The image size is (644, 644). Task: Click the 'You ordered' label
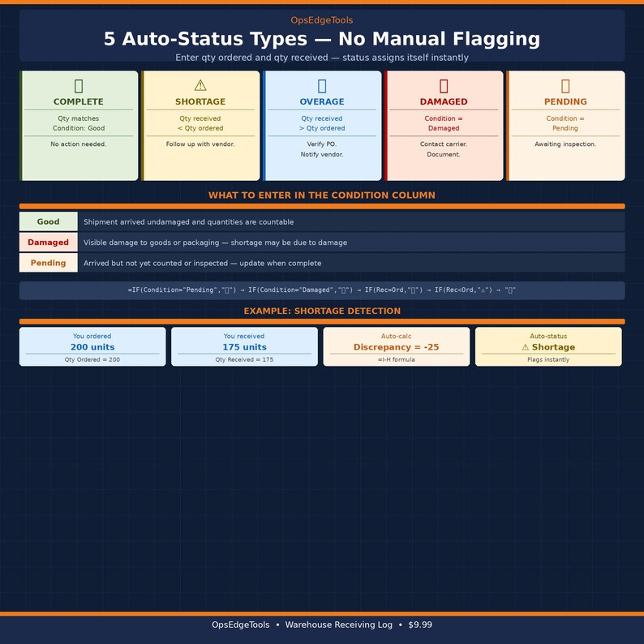(92, 336)
